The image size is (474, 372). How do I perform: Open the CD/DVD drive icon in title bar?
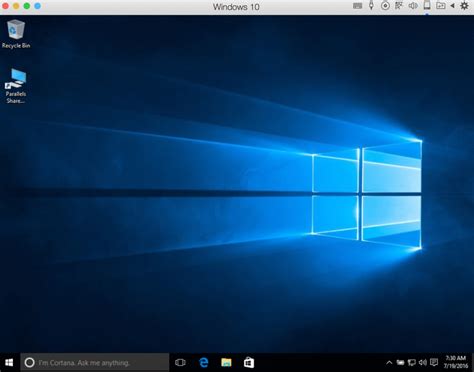385,6
